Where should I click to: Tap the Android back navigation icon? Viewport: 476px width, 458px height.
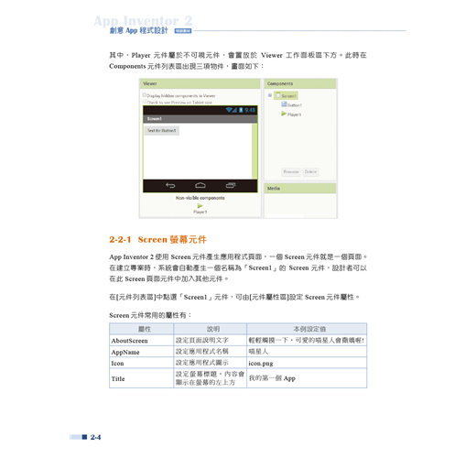(x=170, y=185)
